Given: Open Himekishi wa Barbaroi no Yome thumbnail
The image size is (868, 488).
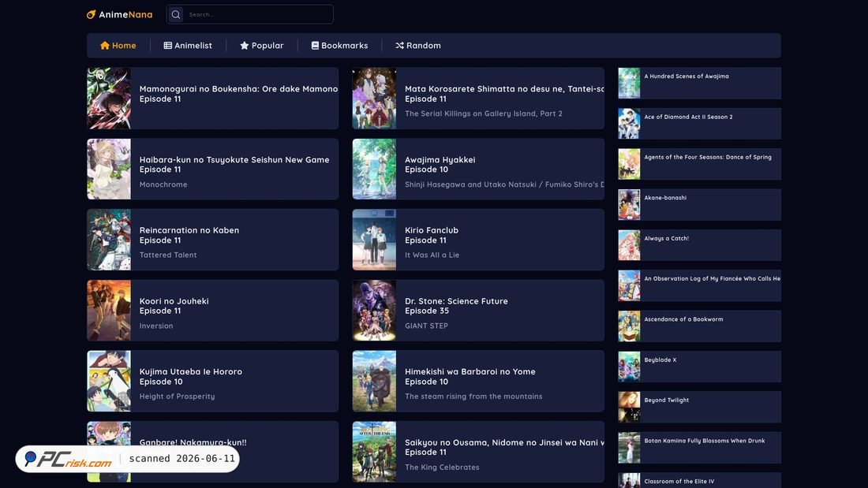Looking at the screenshot, I should point(374,382).
